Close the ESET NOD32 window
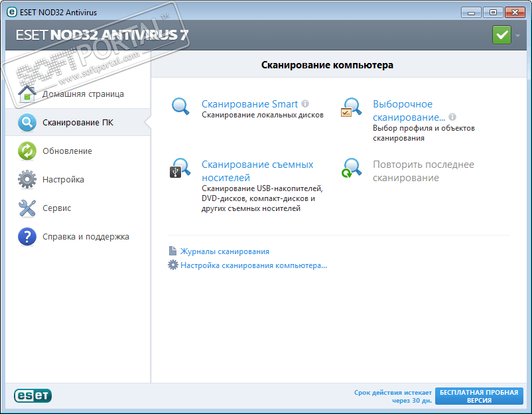 515,13
